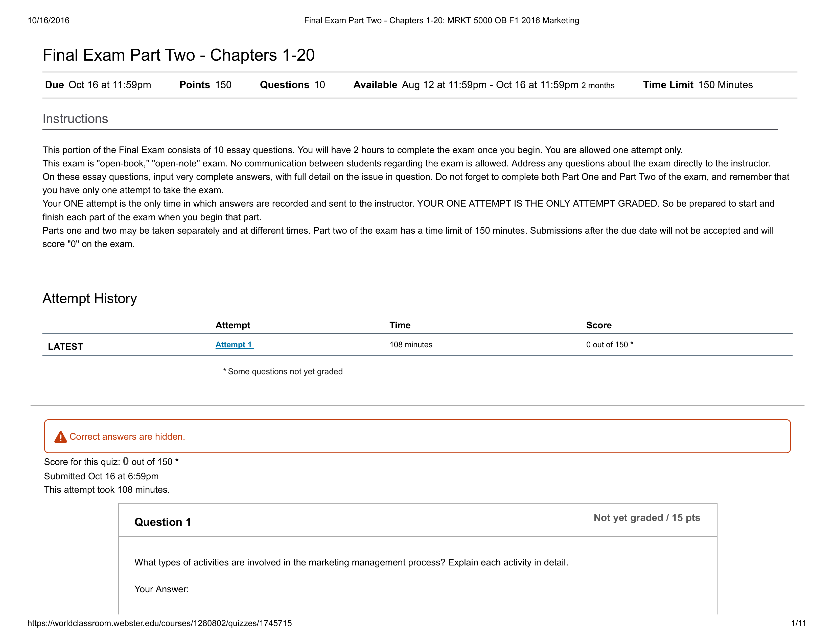834x644 pixels.
Task: Click the 'Question 1' heading
Action: pyautogui.click(x=163, y=522)
